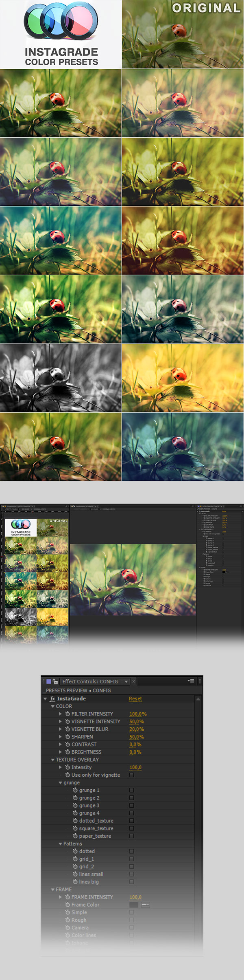
Task: Check the grunge 1 texture checkbox
Action: (x=131, y=790)
